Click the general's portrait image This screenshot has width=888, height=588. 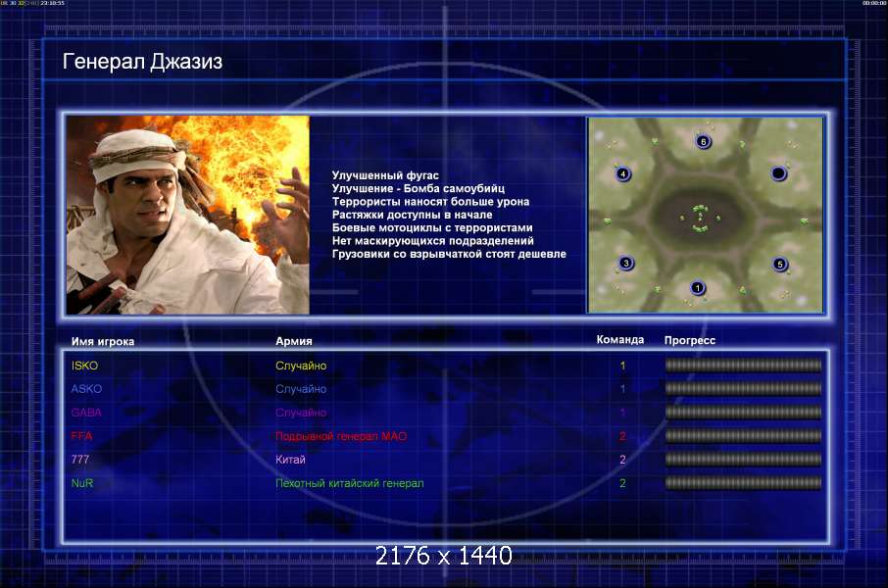click(x=187, y=215)
